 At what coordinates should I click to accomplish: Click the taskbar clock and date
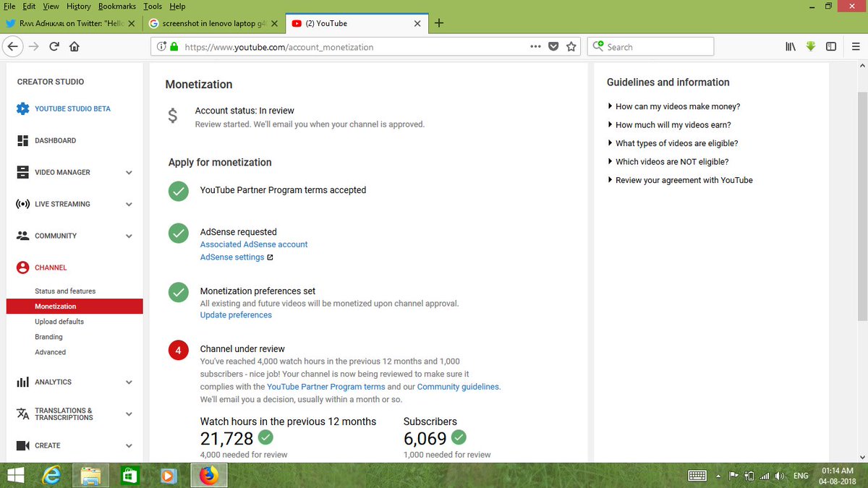(838, 476)
